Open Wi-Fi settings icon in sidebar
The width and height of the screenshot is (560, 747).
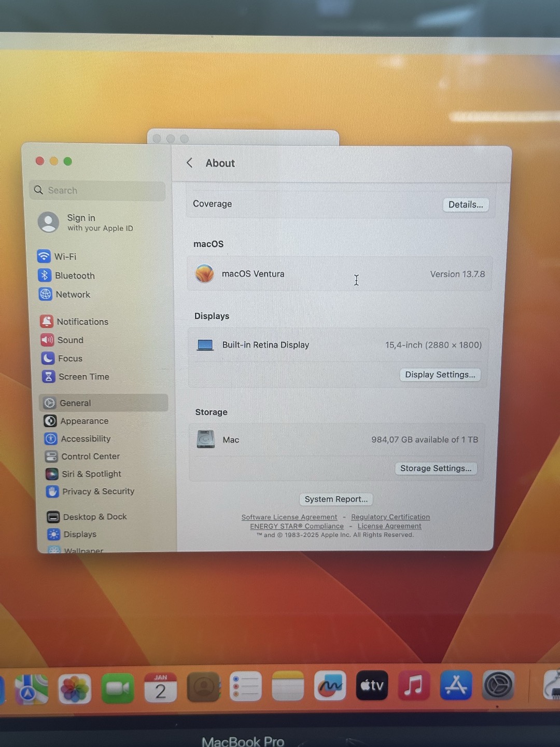click(44, 256)
